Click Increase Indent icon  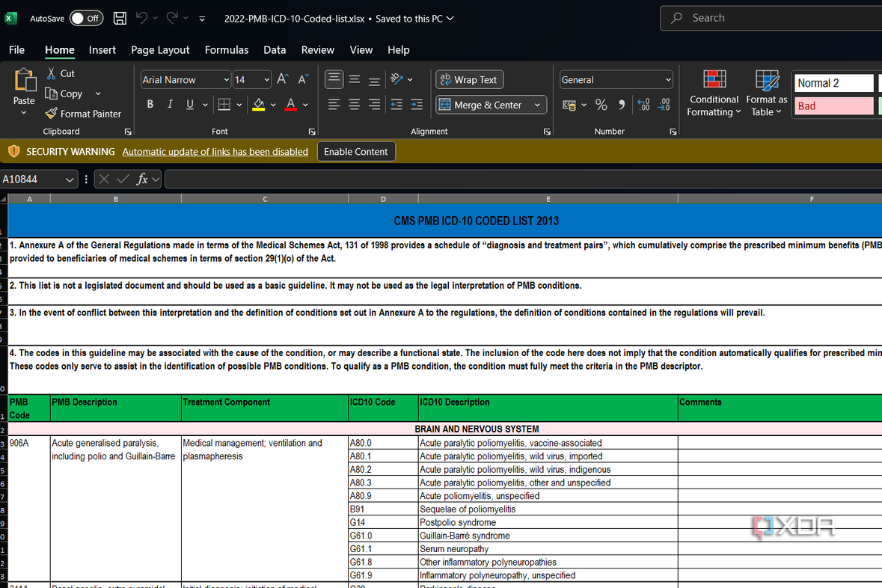[x=417, y=104]
